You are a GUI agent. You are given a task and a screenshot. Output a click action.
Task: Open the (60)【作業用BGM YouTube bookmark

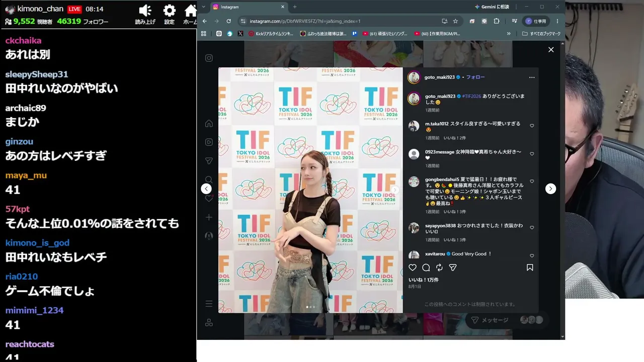[437, 34]
